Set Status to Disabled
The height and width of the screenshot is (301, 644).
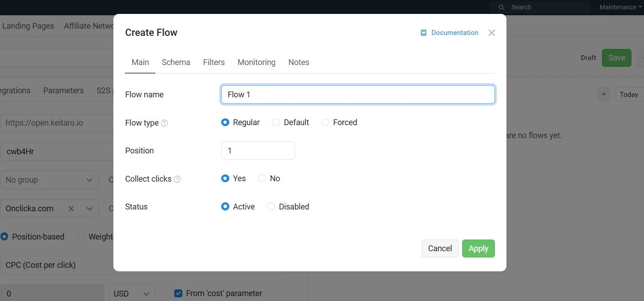(x=271, y=207)
